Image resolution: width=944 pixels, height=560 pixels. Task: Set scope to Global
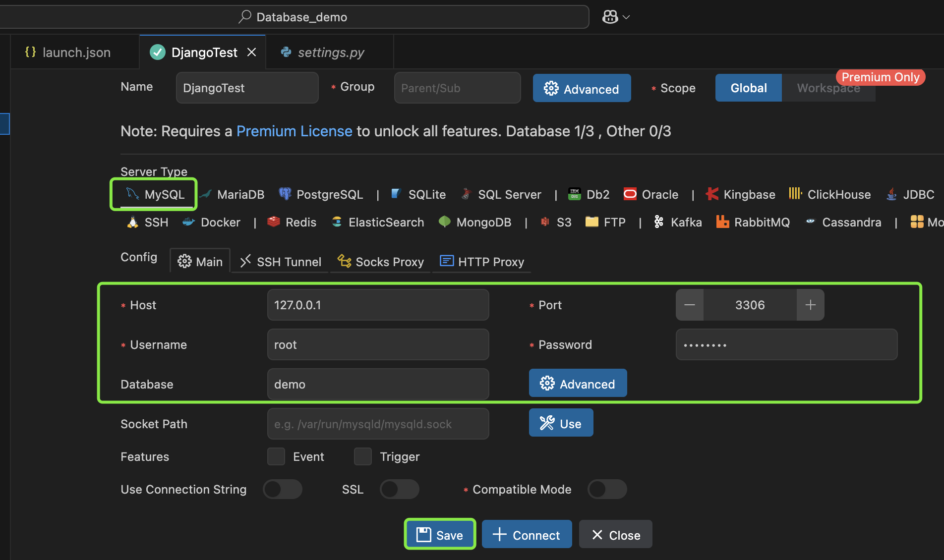pos(749,88)
